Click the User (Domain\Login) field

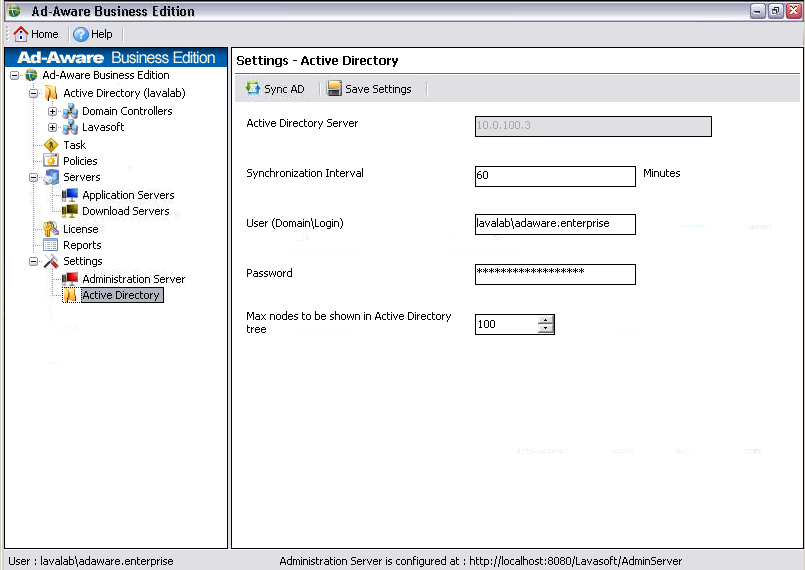click(555, 224)
